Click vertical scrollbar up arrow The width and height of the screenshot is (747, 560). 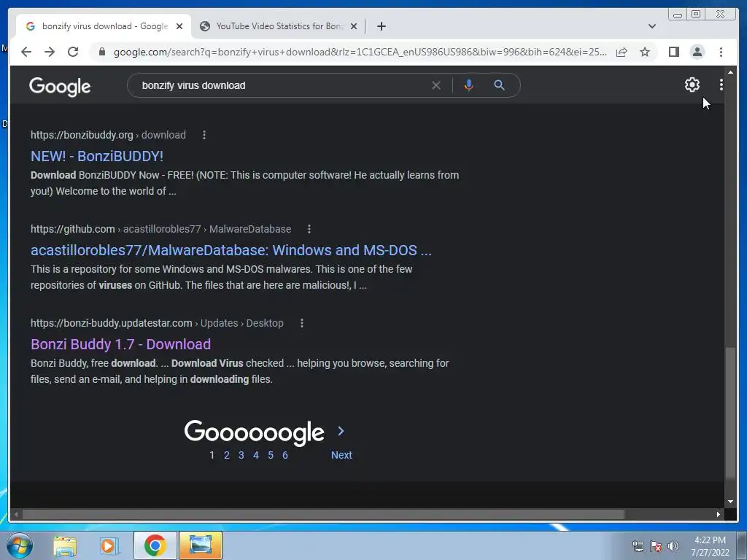point(730,72)
